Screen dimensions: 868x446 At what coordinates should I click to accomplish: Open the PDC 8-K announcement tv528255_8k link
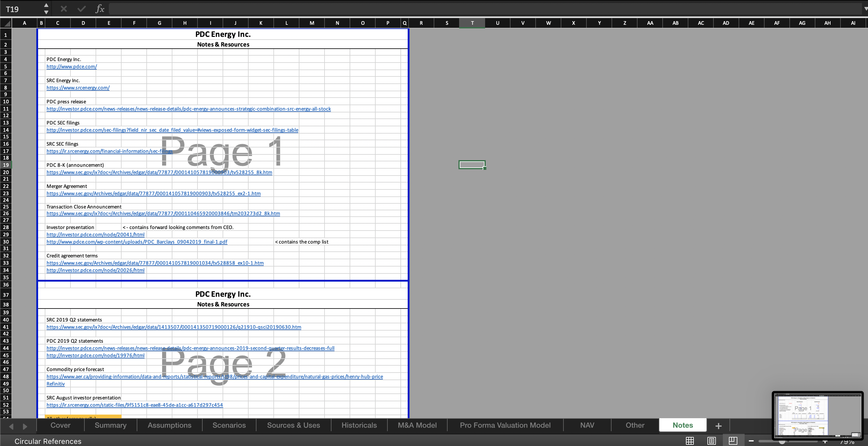coord(159,172)
